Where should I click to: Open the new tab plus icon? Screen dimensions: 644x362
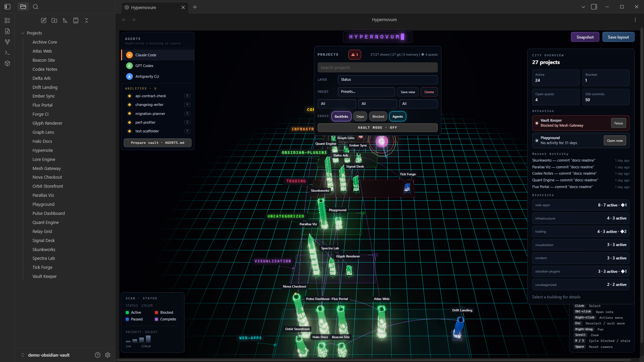pos(195,7)
